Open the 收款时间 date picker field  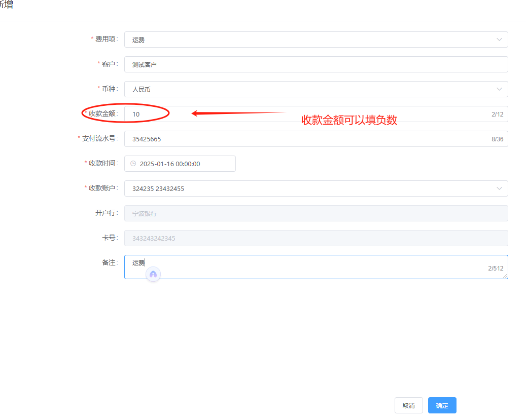180,164
